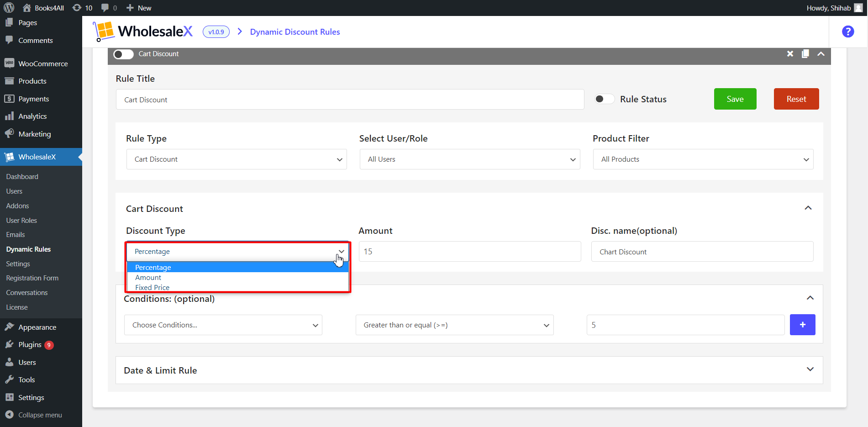Open WholesaleX sidebar menu
Image resolution: width=868 pixels, height=427 pixels.
click(x=41, y=157)
